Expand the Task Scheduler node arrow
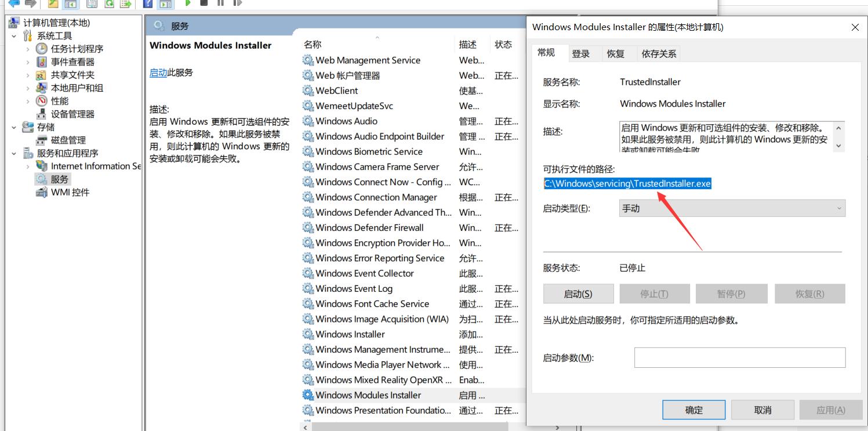Image resolution: width=868 pixels, height=431 pixels. (x=28, y=49)
